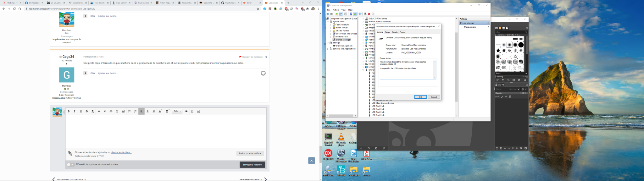Insert a numbered list in reply
This screenshot has height=181, width=644.
pyautogui.click(x=136, y=111)
